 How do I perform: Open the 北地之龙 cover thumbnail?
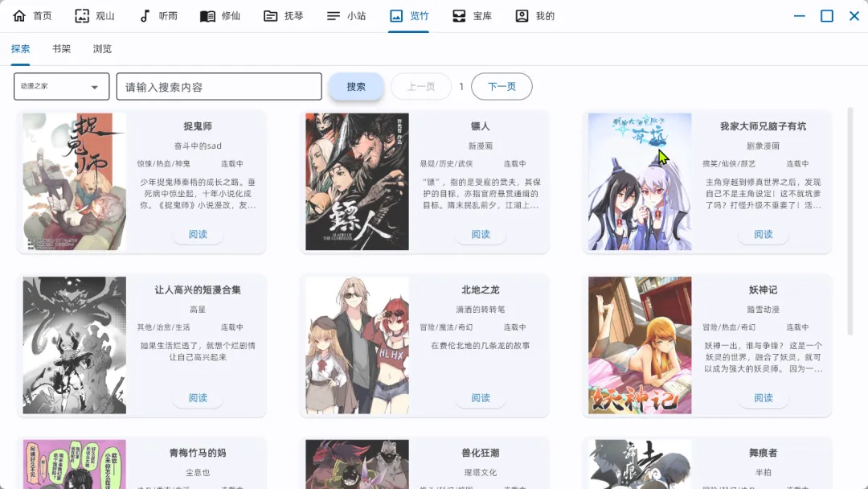coord(357,345)
